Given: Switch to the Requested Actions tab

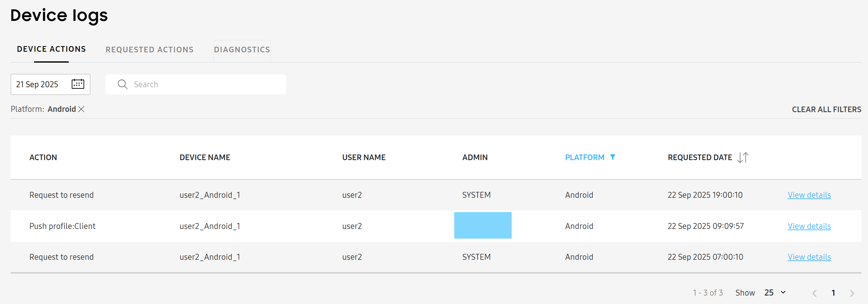Looking at the screenshot, I should [149, 50].
